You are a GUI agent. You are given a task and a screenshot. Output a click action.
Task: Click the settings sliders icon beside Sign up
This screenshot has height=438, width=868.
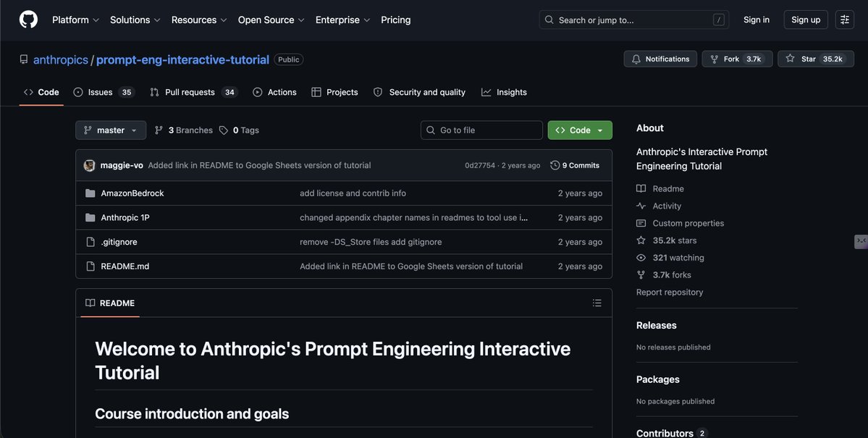844,20
